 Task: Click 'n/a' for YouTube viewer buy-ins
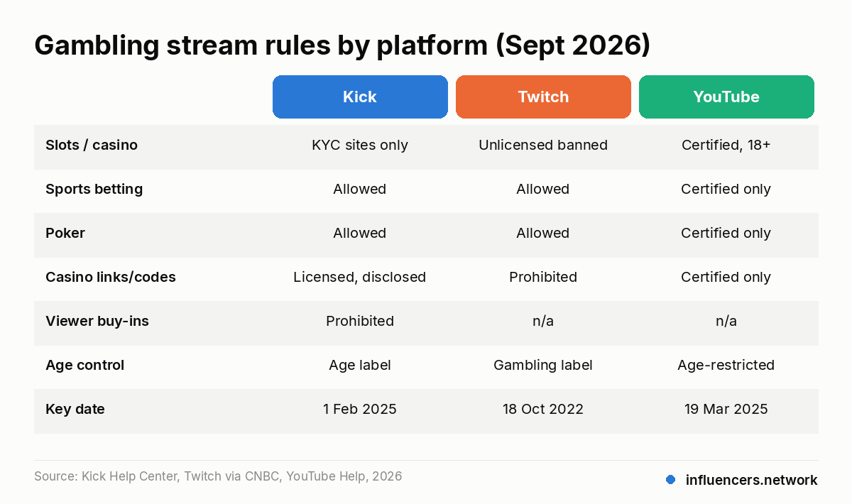pyautogui.click(x=726, y=321)
